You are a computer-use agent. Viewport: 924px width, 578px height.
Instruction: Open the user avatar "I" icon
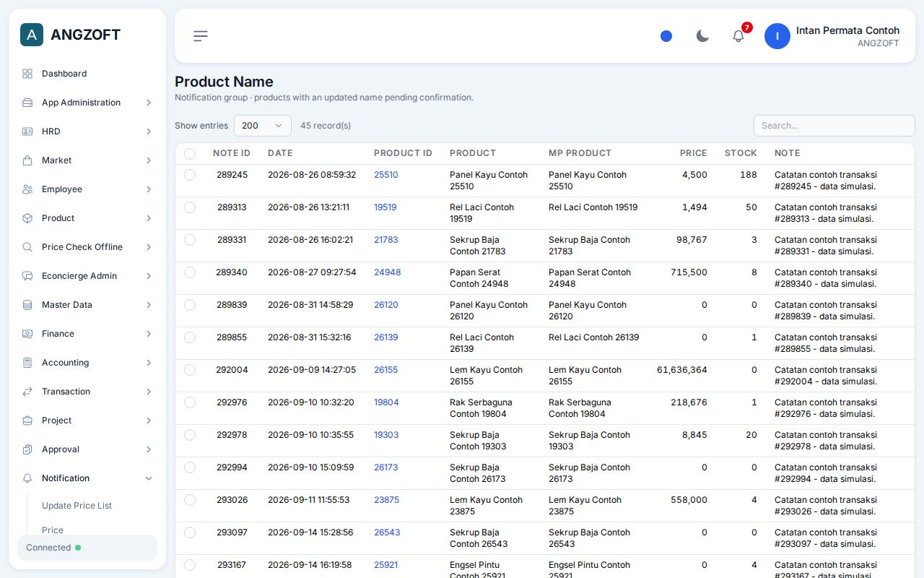click(777, 36)
